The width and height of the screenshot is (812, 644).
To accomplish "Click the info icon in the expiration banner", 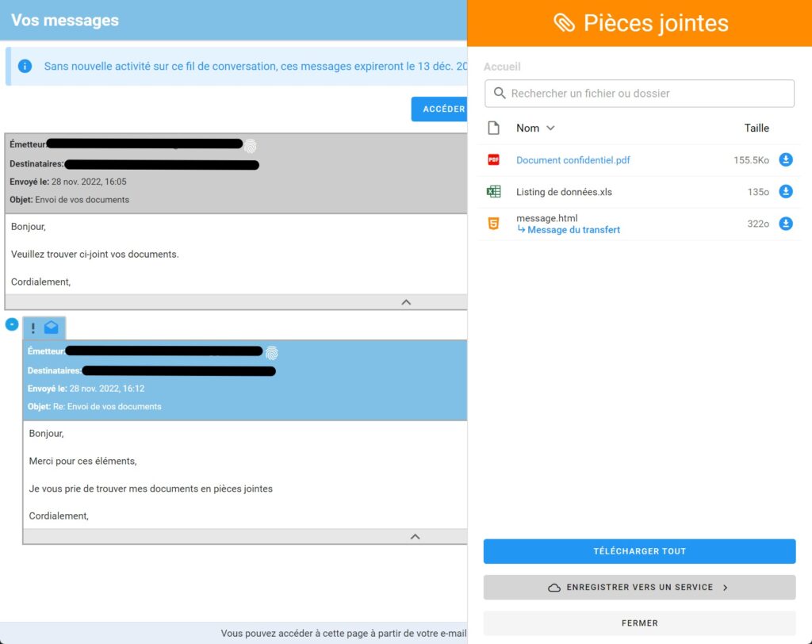I will (x=25, y=66).
